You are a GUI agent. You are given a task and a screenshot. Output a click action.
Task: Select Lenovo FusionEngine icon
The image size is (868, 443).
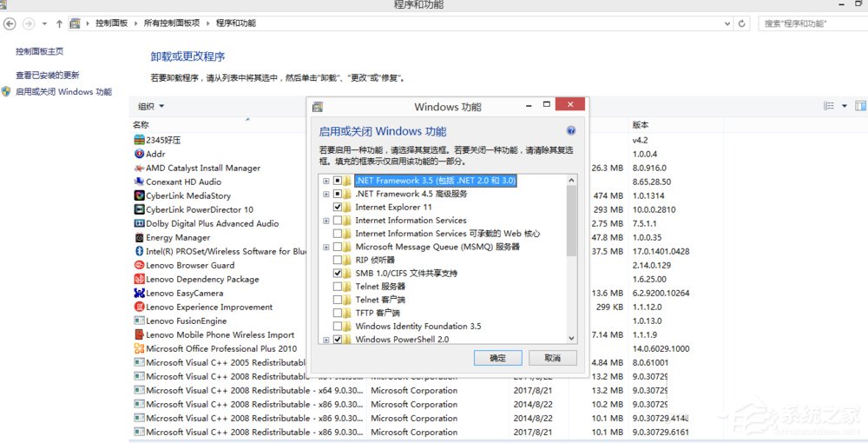click(139, 321)
